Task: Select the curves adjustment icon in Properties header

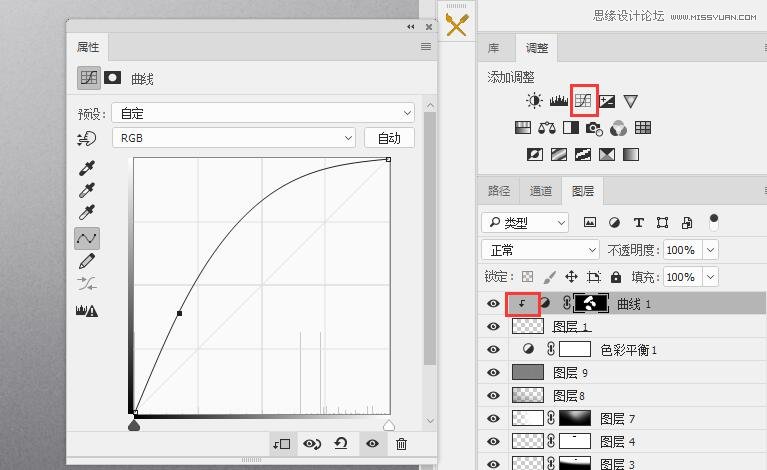Action: [x=89, y=78]
